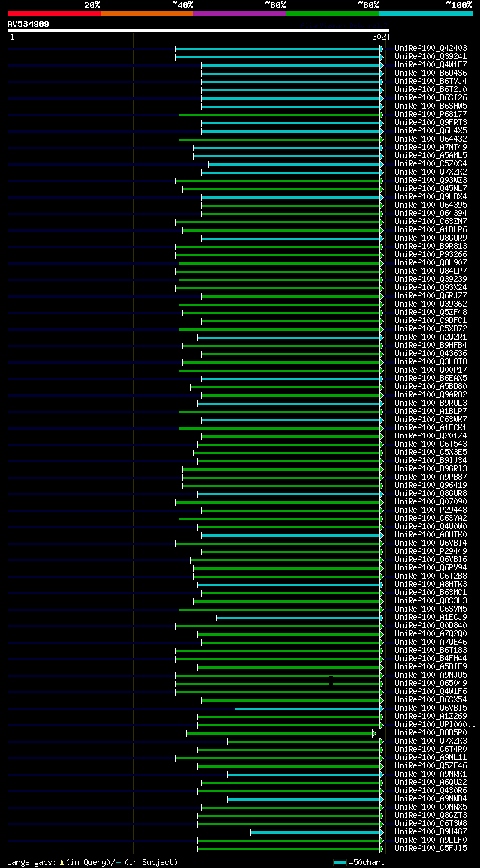The width and height of the screenshot is (480, 868).
Task: Select the UniRef100_C6SZN7 label
Action: (x=430, y=222)
